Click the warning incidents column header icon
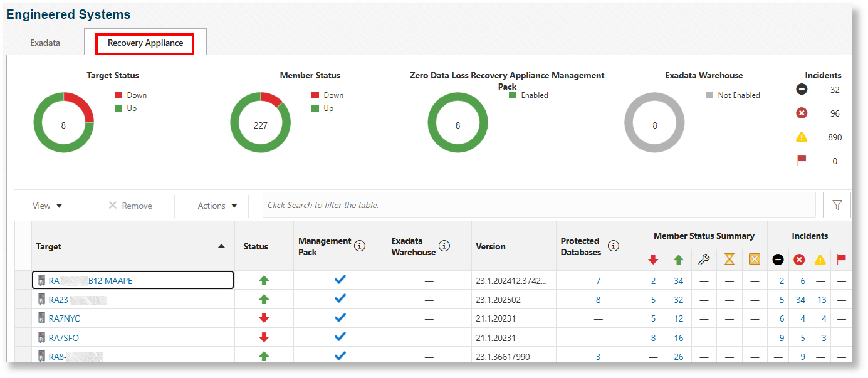Screen dimensions: 868x378 coord(820,260)
